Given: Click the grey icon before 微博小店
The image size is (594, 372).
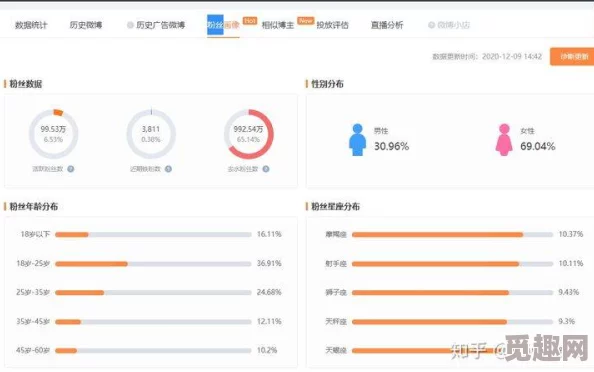Looking at the screenshot, I should (431, 25).
